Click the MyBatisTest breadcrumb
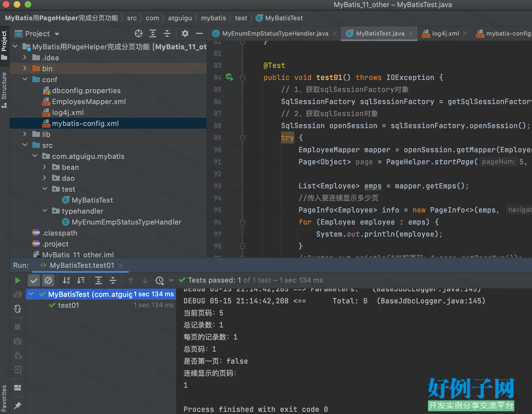 (279, 18)
